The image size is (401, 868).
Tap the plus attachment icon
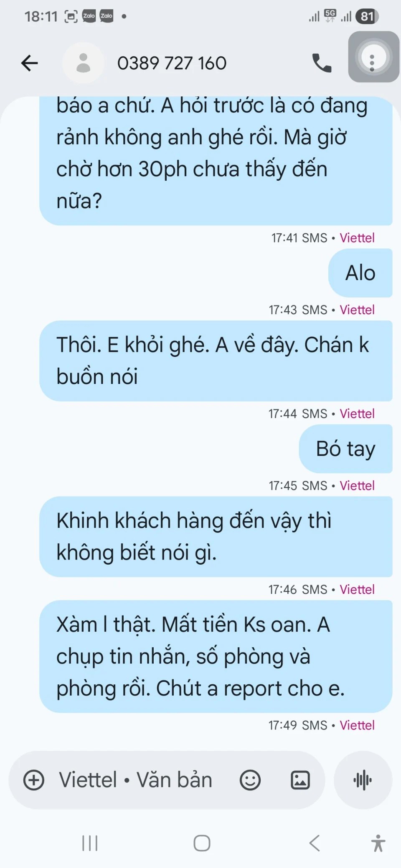(x=34, y=780)
